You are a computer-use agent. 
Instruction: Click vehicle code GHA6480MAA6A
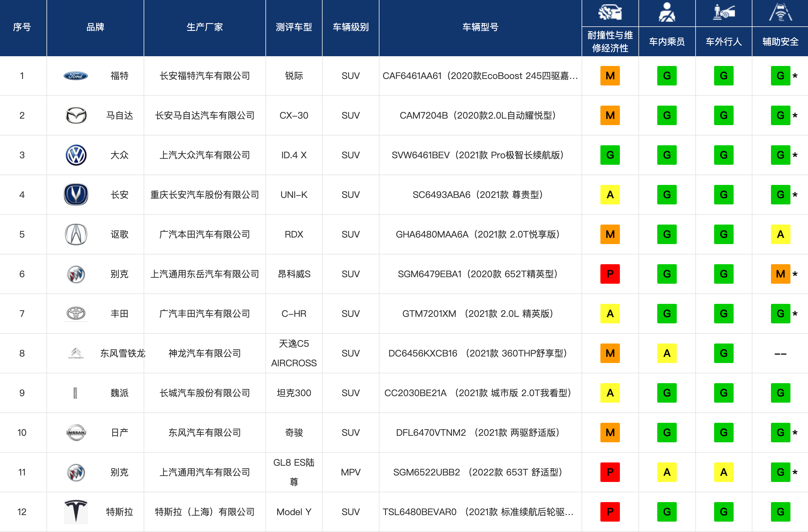[x=432, y=234]
